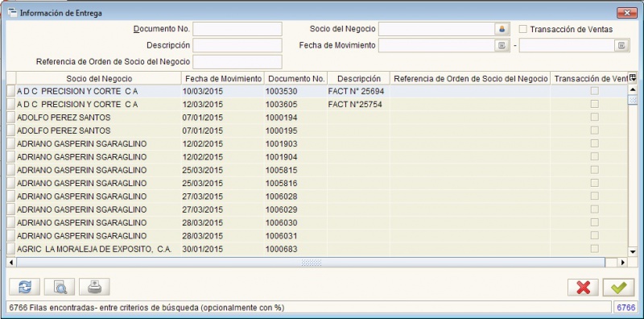Screen dimensions: 644x319
Task: Open Socio del Negocio lookup icon
Action: pyautogui.click(x=502, y=29)
